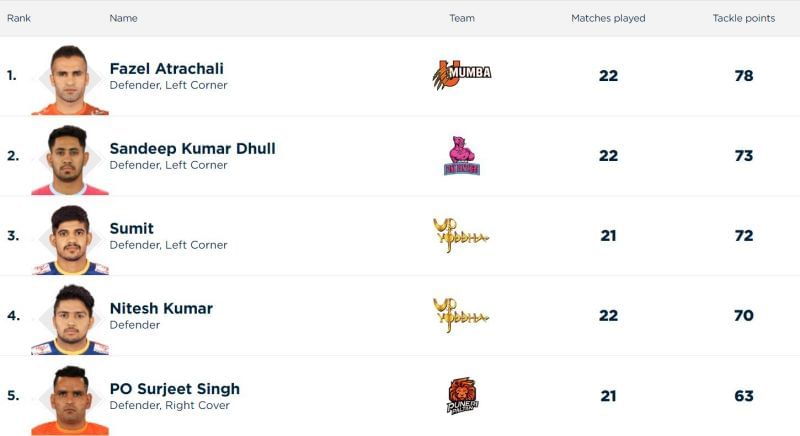The width and height of the screenshot is (800, 436).
Task: Sort by the Rank column header
Action: (19, 18)
